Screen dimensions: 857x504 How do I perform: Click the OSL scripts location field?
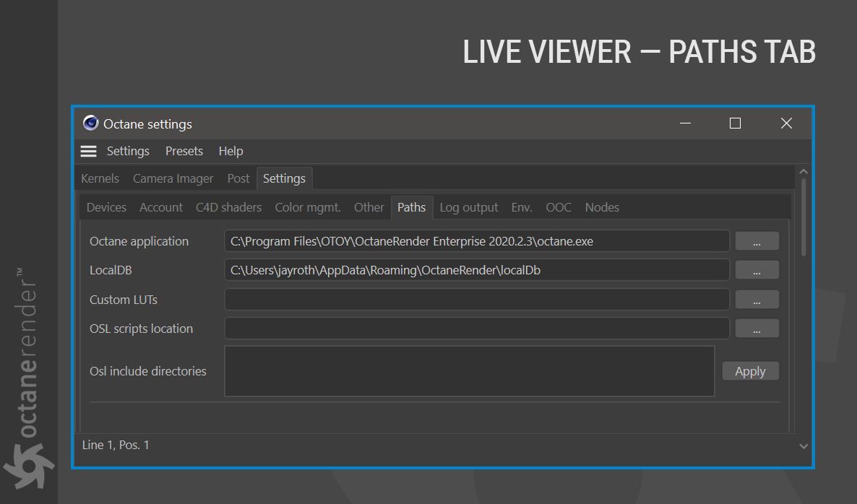(477, 328)
